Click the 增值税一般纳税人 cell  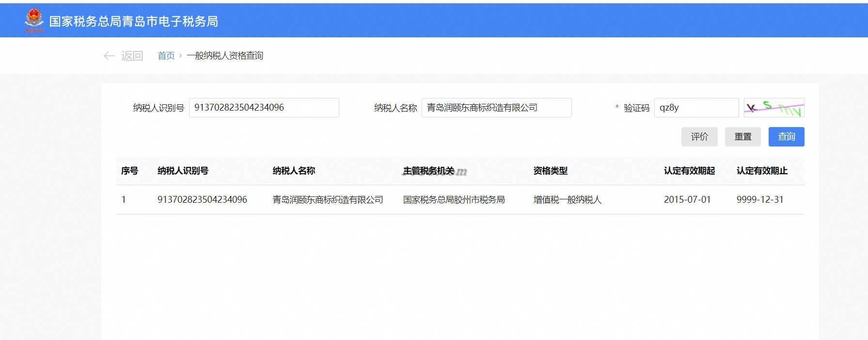[568, 200]
